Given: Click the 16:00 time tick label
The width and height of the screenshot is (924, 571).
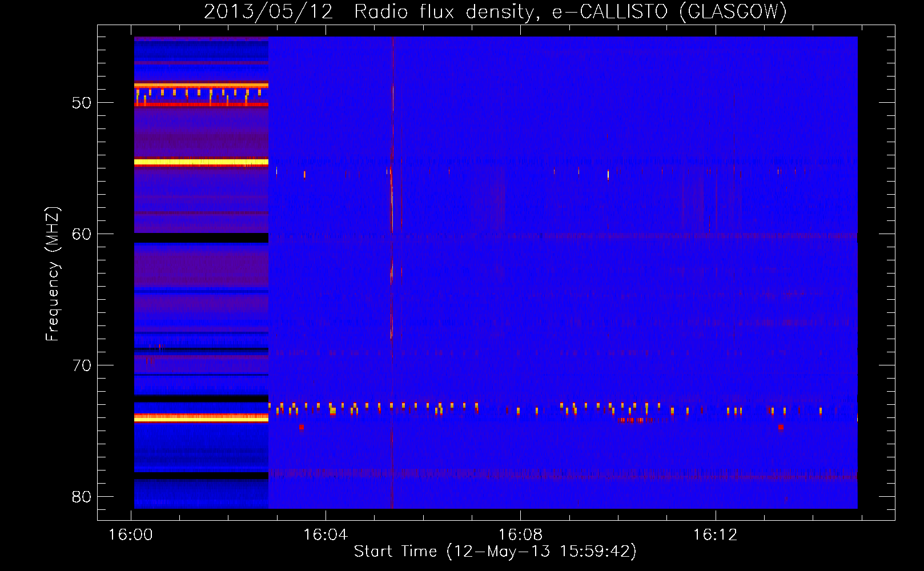Looking at the screenshot, I should point(131,535).
